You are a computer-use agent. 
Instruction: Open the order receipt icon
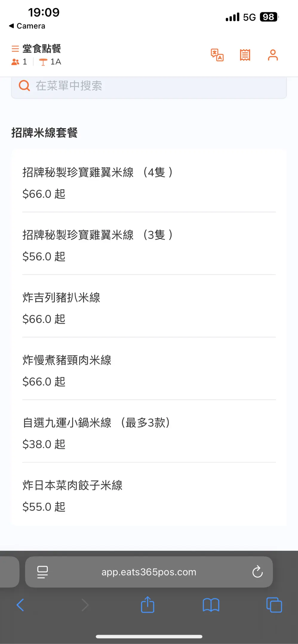245,55
